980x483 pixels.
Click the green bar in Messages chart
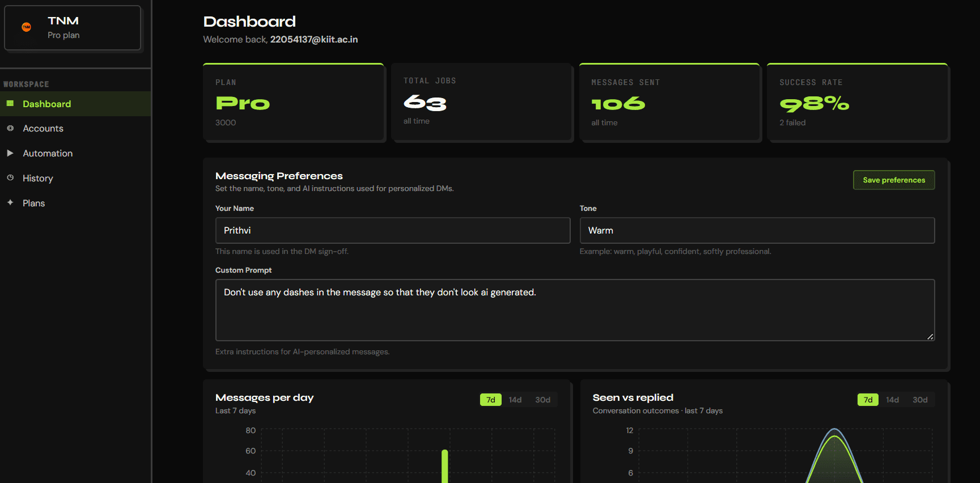pos(445,466)
